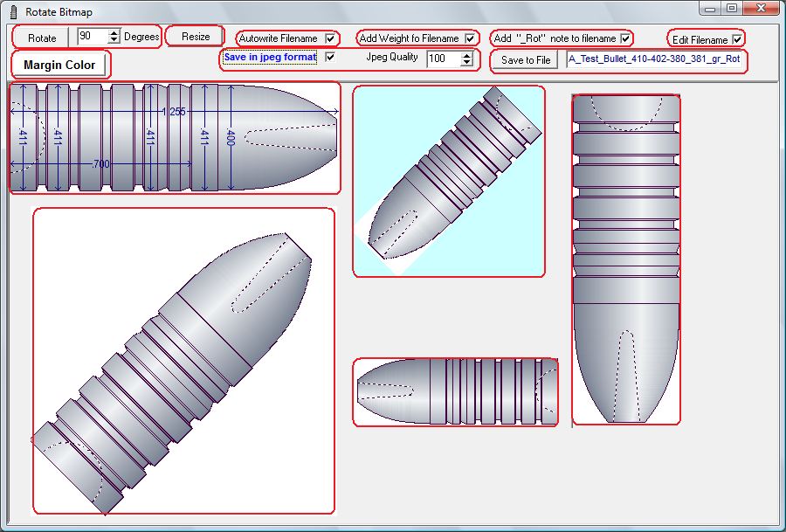Decrease rotation degrees with down arrow
Image resolution: width=786 pixels, height=532 pixels.
114,41
